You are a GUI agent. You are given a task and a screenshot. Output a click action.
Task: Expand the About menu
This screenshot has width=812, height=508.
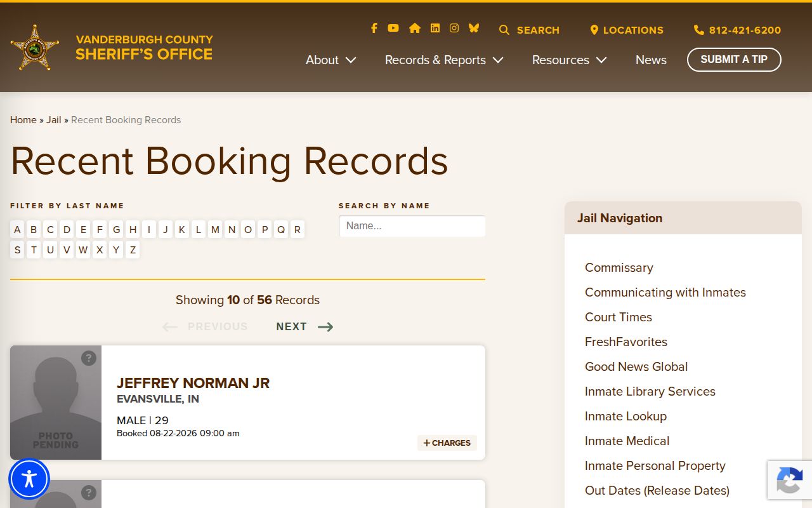331,60
